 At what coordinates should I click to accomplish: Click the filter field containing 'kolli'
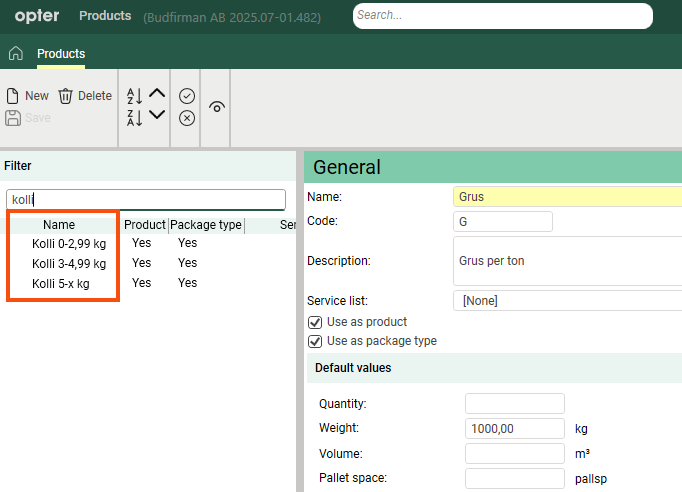point(146,199)
